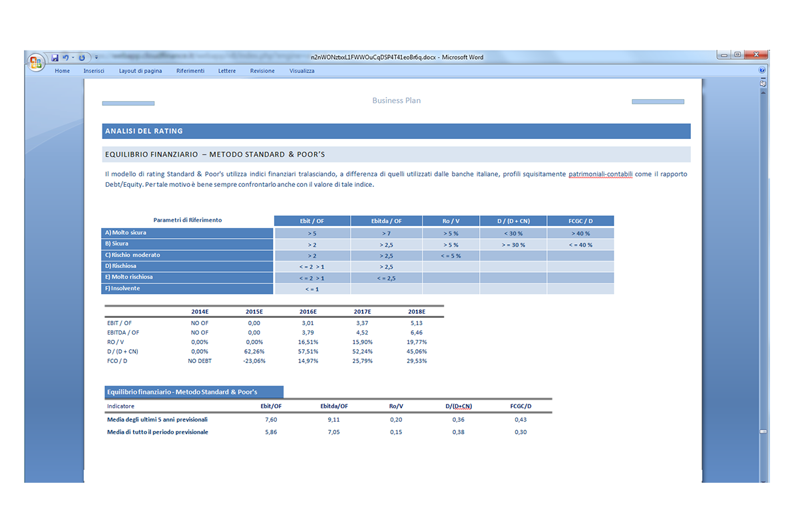Open Customize Quick Access Toolbar dropdown

97,58
